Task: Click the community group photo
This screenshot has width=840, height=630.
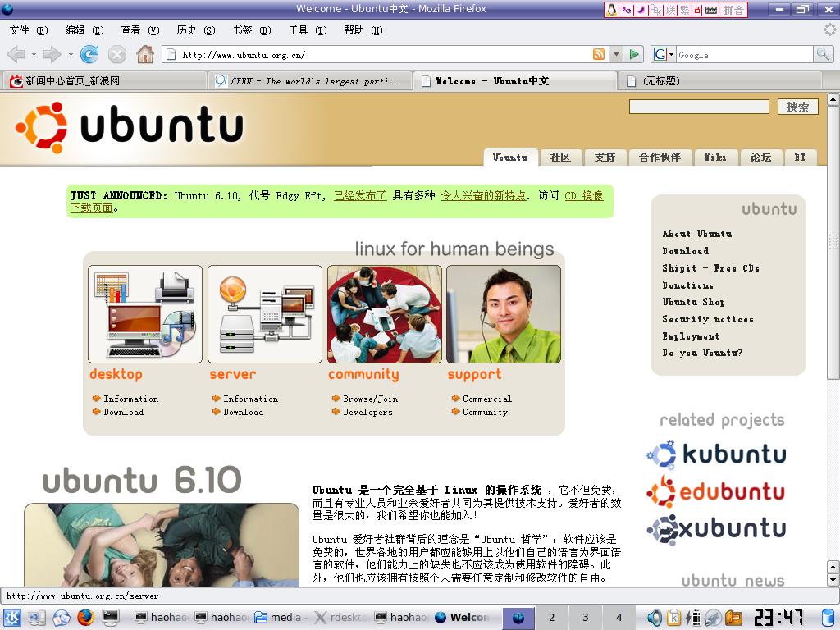Action: click(385, 314)
